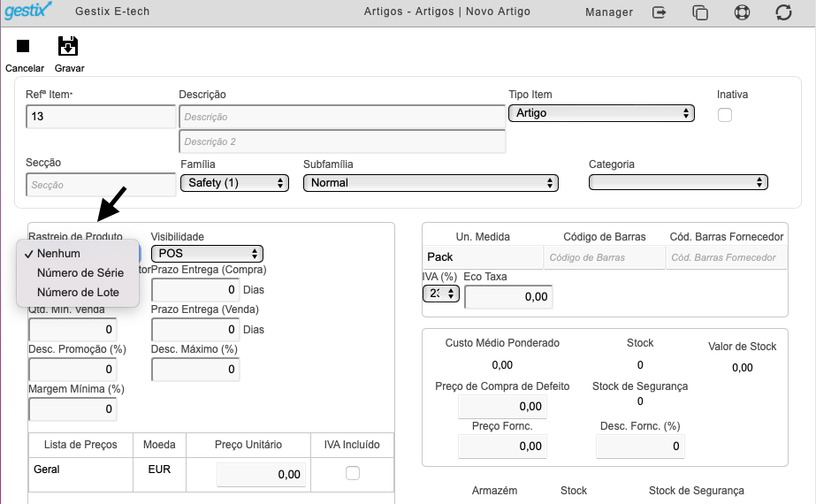Click the Secção input field
This screenshot has height=504, width=816.
(101, 185)
